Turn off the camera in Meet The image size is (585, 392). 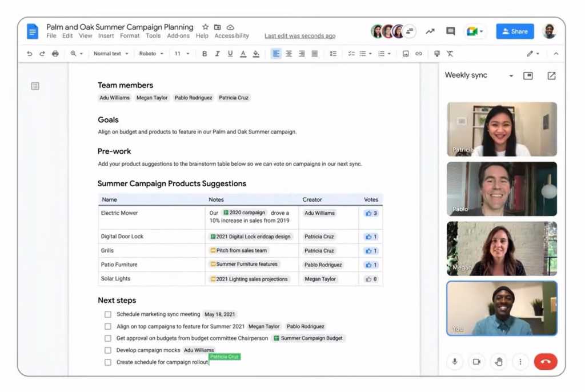click(x=476, y=361)
